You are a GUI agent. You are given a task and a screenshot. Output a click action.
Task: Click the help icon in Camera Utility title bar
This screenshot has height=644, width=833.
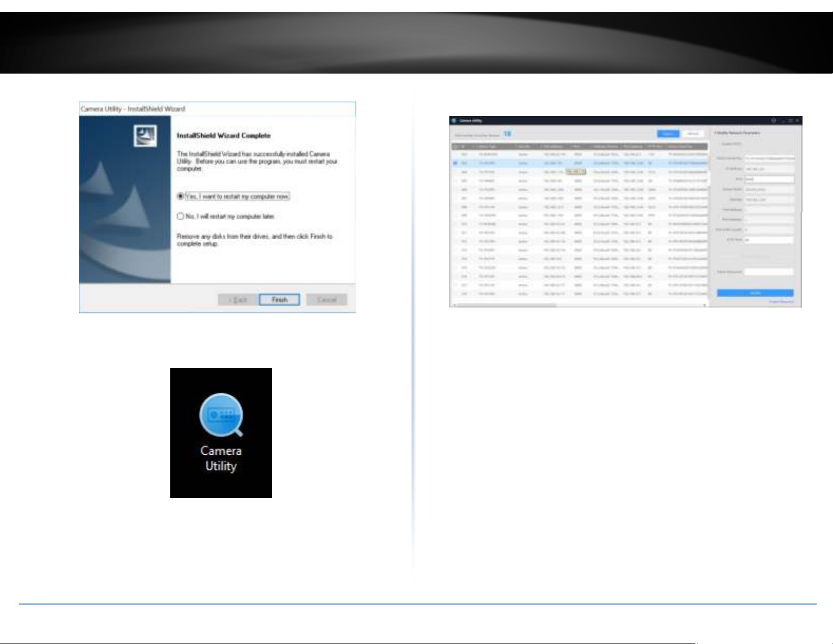774,120
